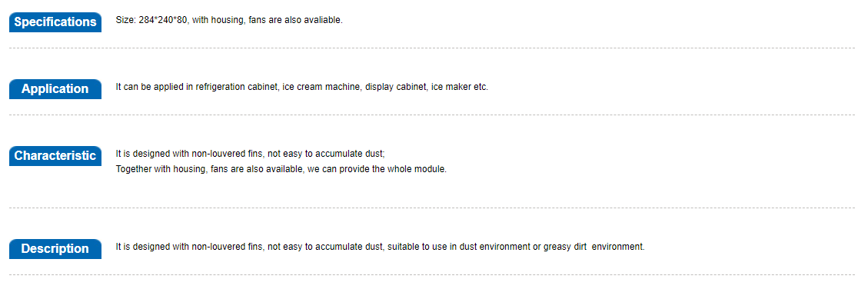Click the blue Specifications label
Screen dimensions: 868x289
[55, 22]
